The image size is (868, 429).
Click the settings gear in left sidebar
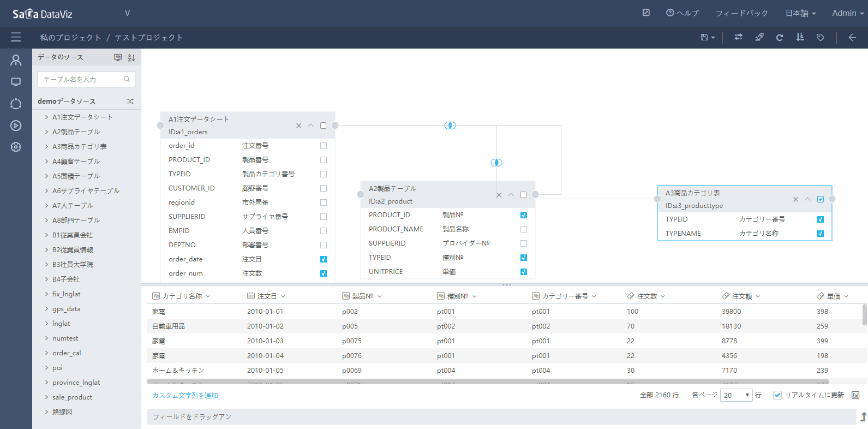click(16, 147)
